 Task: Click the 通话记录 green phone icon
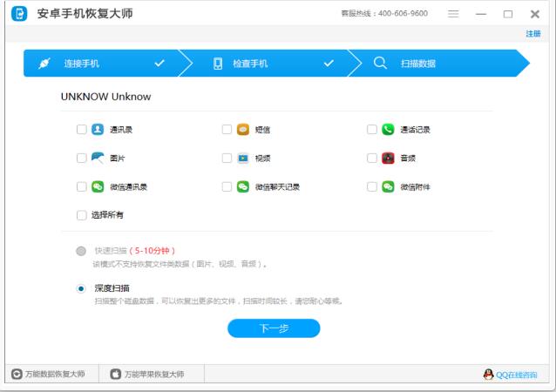pyautogui.click(x=388, y=130)
